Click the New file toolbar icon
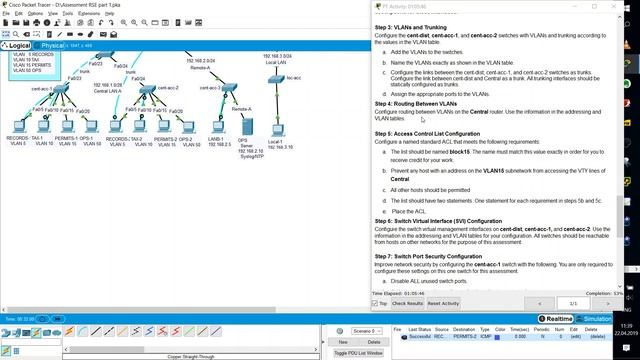This screenshot has width=640, height=360. (6, 23)
